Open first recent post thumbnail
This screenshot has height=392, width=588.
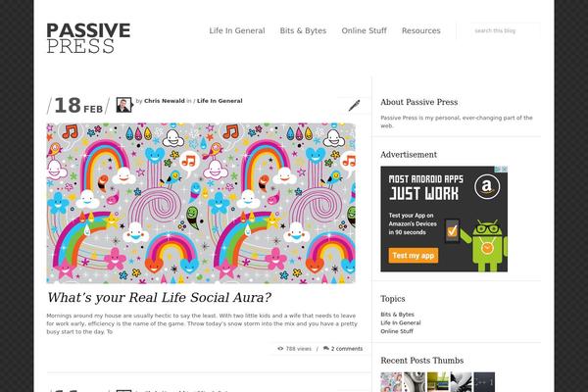[x=391, y=382]
